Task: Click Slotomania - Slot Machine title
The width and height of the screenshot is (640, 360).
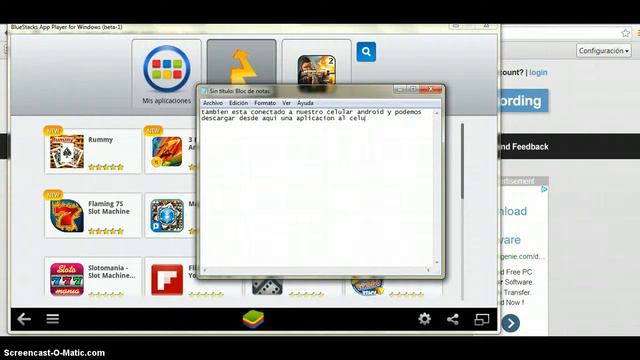Action: tap(111, 271)
